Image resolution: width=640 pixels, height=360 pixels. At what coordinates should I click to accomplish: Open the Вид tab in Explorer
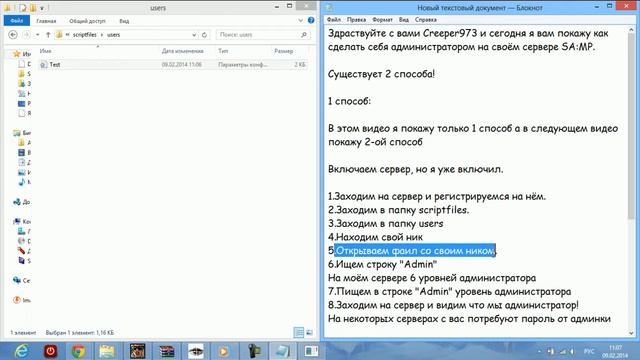(124, 21)
